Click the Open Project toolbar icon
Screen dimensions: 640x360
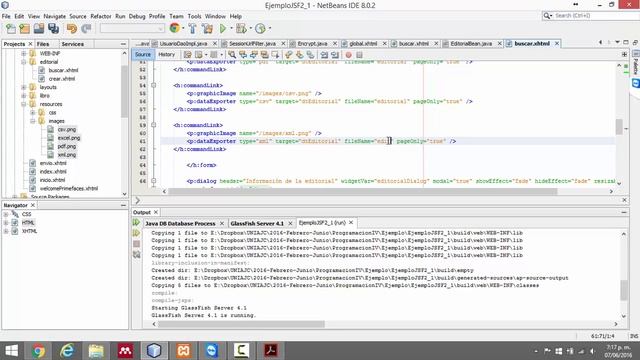[x=39, y=29]
